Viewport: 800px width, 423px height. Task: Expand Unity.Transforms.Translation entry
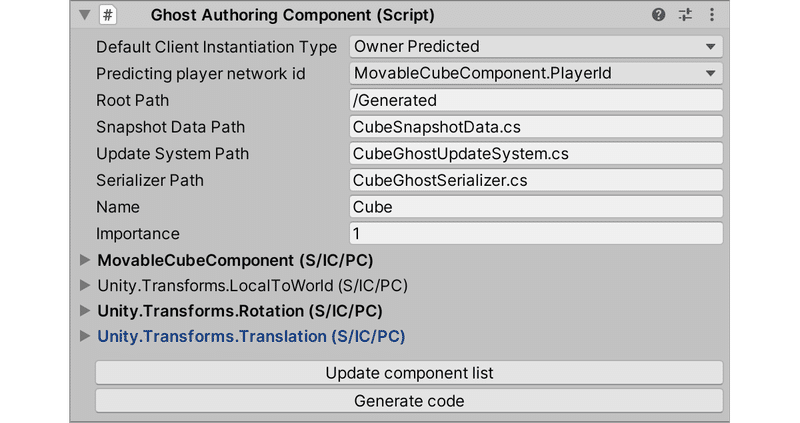click(83, 337)
